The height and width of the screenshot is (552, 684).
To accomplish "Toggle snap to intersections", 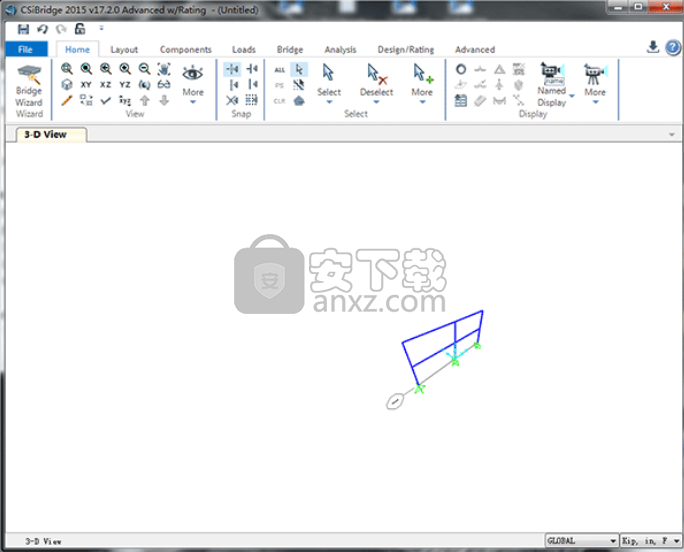I will click(232, 101).
